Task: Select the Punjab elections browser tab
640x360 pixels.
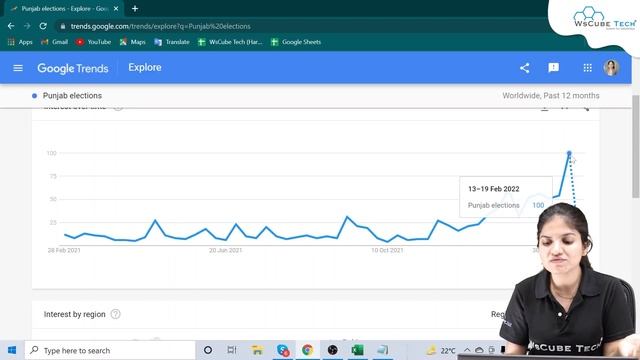Action: (x=64, y=9)
